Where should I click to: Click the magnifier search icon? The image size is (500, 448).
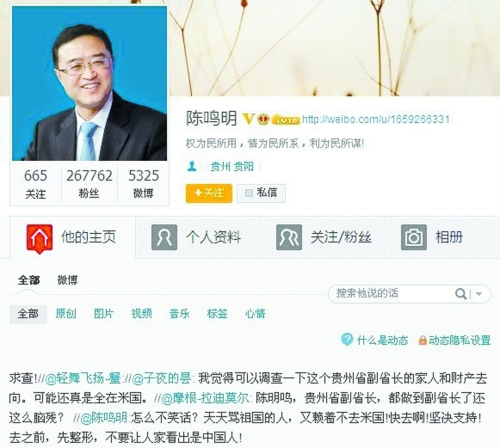tap(461, 294)
